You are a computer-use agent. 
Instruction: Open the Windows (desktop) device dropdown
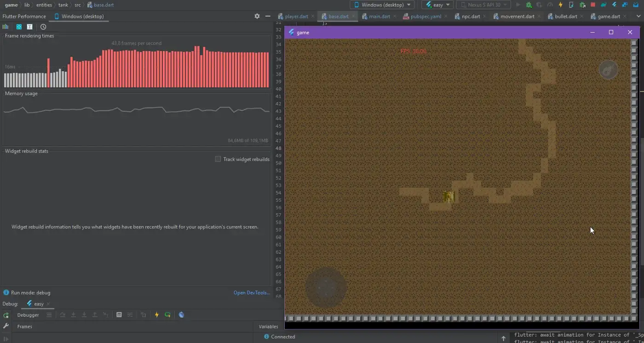[x=382, y=5]
